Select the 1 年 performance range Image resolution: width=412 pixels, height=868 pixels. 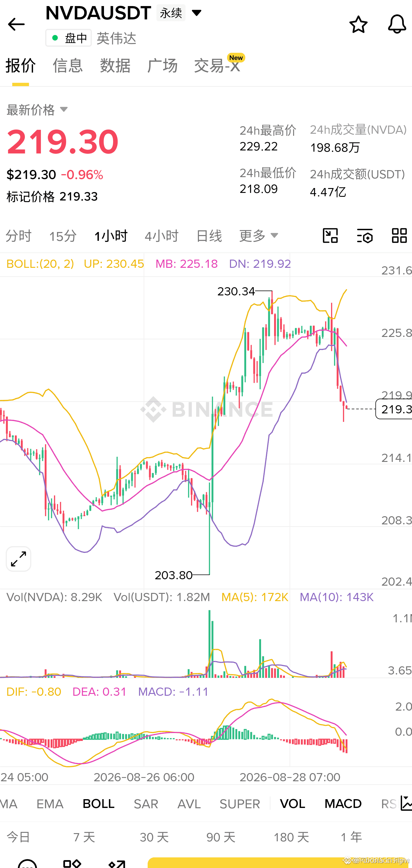(351, 837)
